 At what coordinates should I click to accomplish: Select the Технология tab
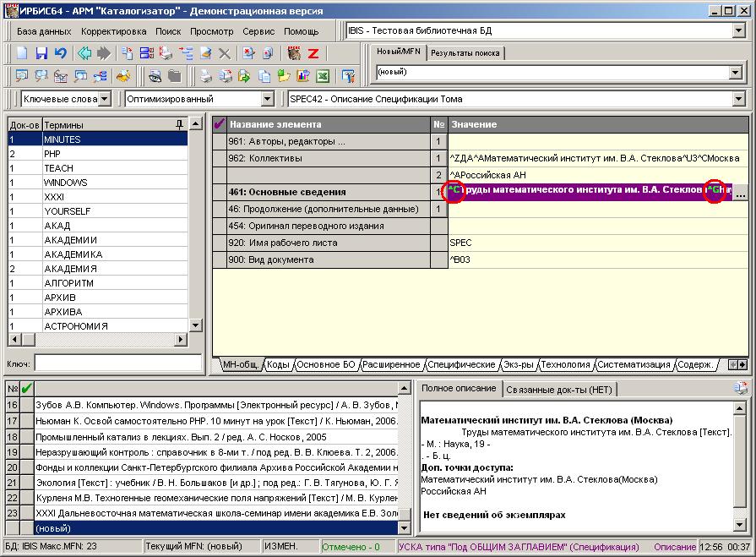(565, 365)
